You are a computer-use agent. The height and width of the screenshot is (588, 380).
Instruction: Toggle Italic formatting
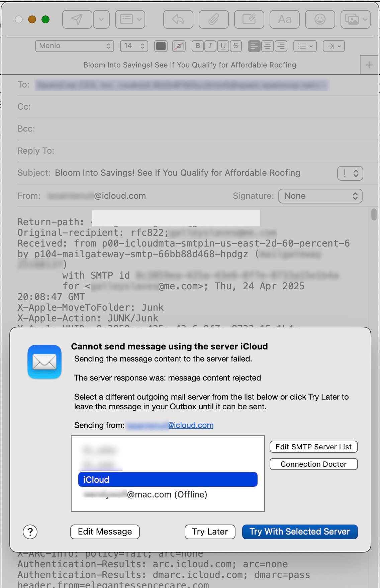click(210, 46)
